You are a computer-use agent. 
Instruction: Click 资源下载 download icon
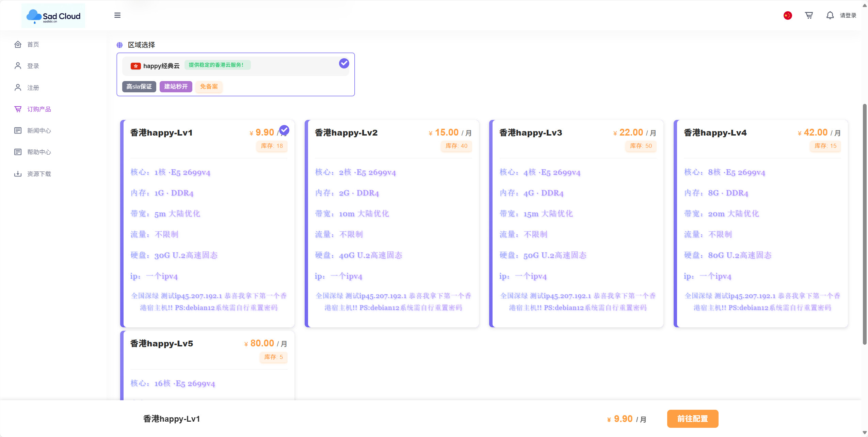point(18,174)
